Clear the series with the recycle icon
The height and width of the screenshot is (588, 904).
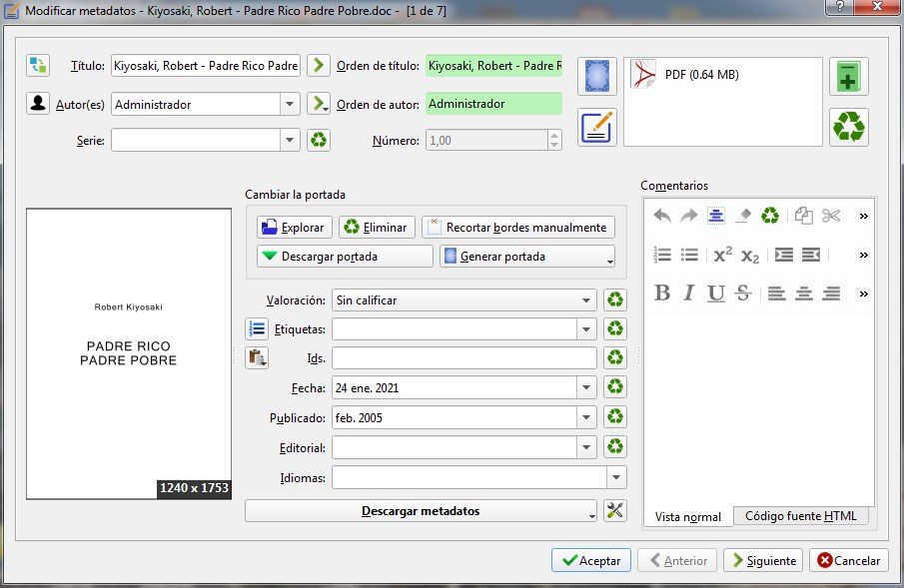point(318,141)
